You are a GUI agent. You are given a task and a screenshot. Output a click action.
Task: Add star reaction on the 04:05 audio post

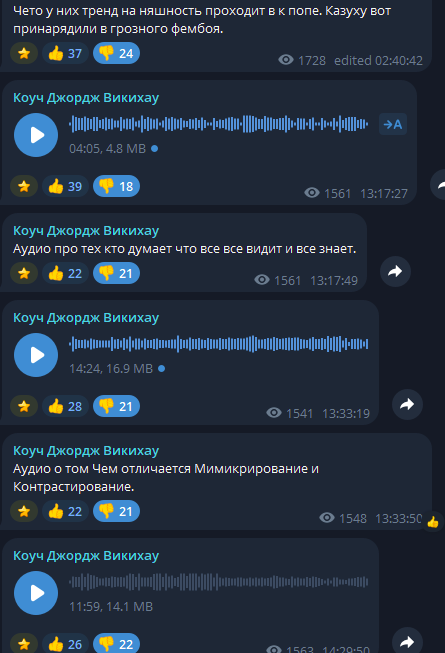pos(24,186)
